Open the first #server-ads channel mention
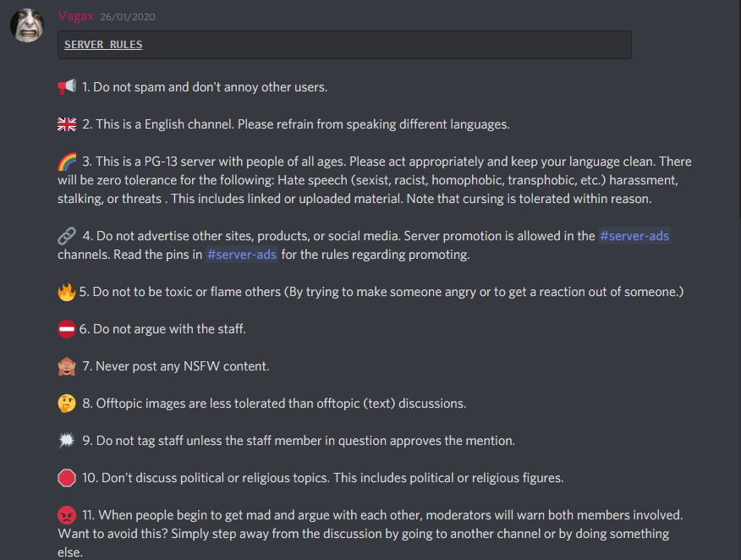Image resolution: width=741 pixels, height=560 pixels. pyautogui.click(x=634, y=236)
